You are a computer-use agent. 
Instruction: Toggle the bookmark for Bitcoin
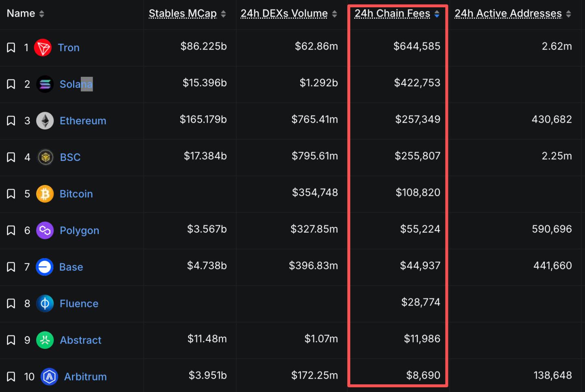(11, 194)
